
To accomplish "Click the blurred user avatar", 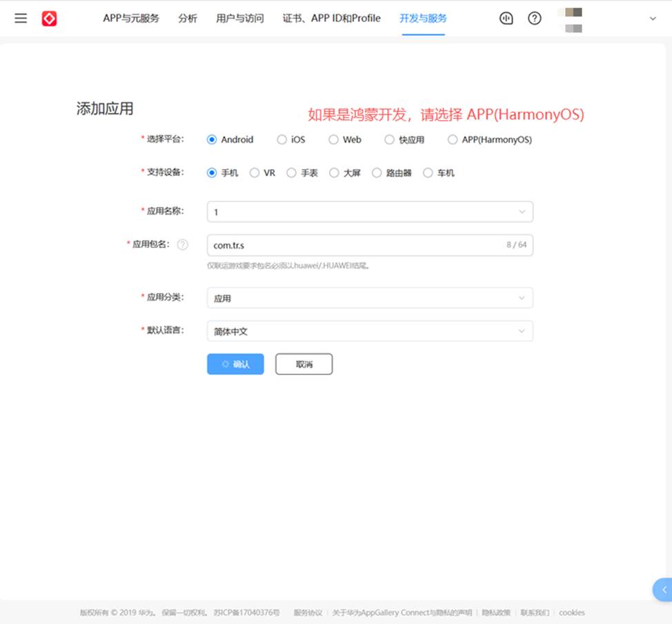I will [573, 19].
